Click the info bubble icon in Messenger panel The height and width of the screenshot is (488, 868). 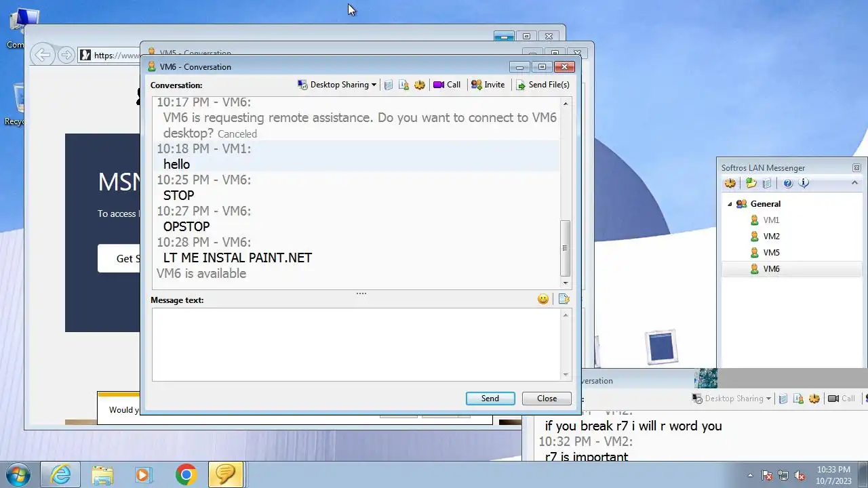(804, 183)
